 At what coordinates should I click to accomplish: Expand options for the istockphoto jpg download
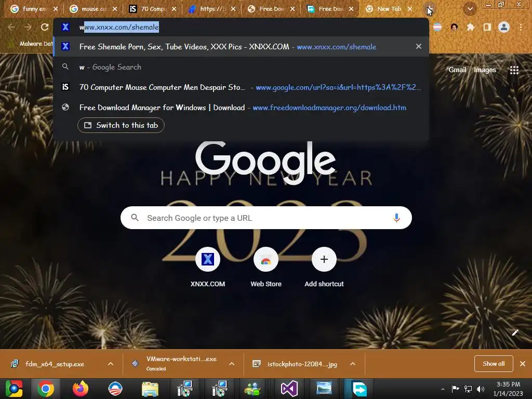tap(353, 364)
